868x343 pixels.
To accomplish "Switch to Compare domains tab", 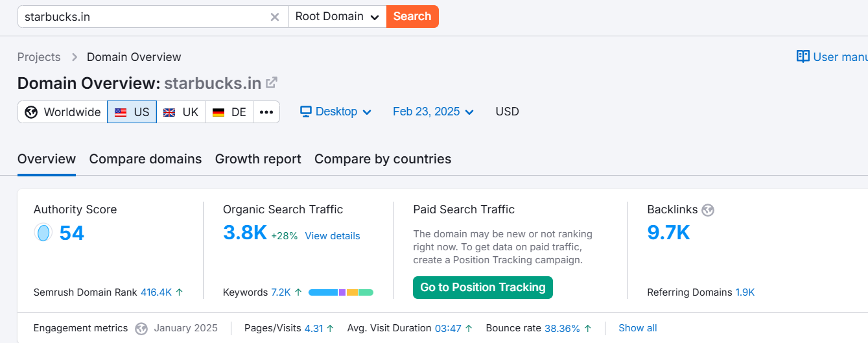I will tap(145, 159).
